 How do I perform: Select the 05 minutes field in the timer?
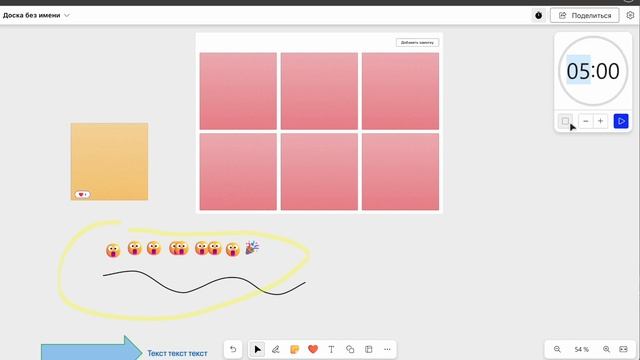[x=578, y=71]
